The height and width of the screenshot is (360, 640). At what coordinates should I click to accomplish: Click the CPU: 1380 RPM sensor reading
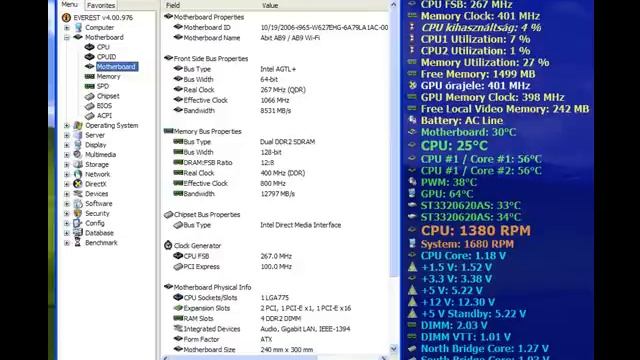476,231
